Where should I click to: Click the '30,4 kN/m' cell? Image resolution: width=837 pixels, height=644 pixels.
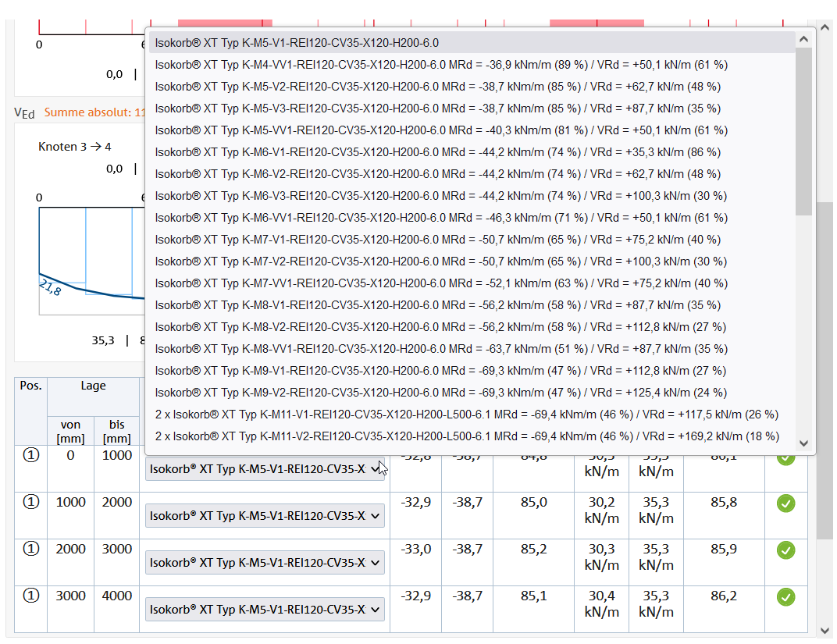tap(601, 604)
